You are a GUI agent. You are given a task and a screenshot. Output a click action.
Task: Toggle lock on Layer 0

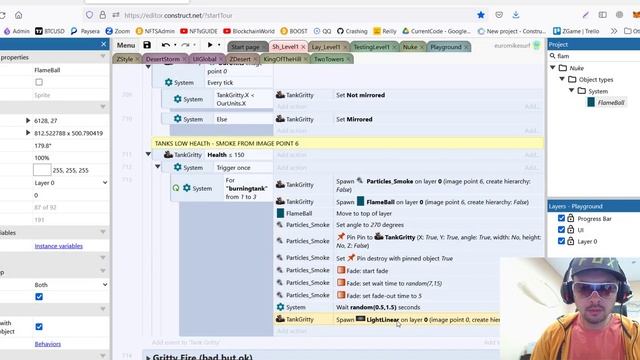[571, 241]
